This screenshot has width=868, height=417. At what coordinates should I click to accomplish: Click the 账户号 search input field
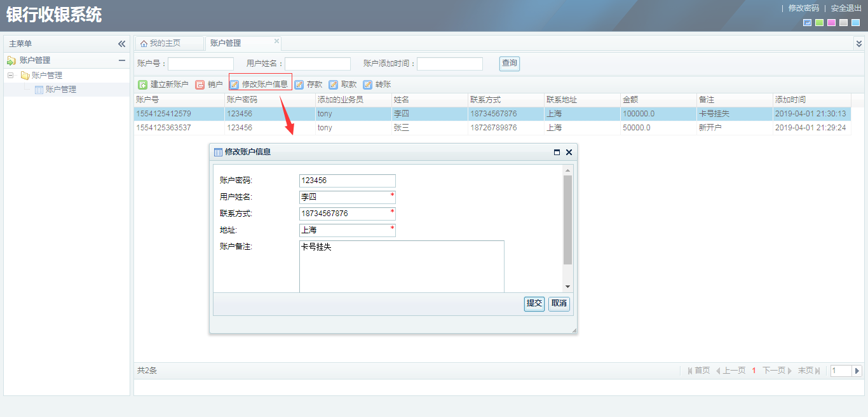coord(201,64)
